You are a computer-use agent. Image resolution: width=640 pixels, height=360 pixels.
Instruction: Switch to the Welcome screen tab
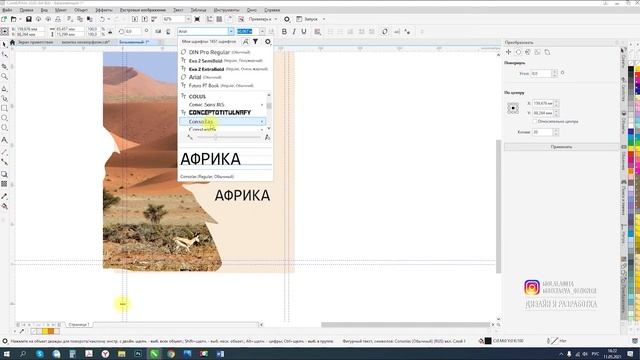point(35,42)
